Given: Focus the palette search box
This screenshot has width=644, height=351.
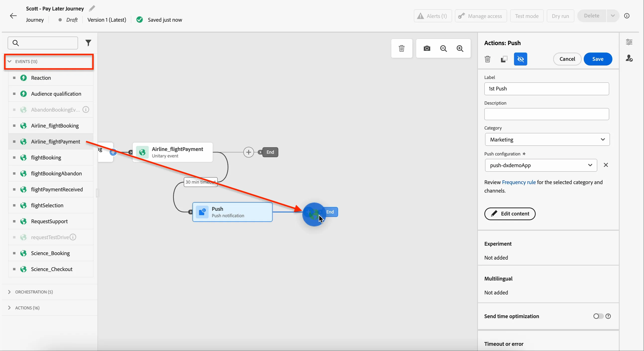Looking at the screenshot, I should 43,43.
